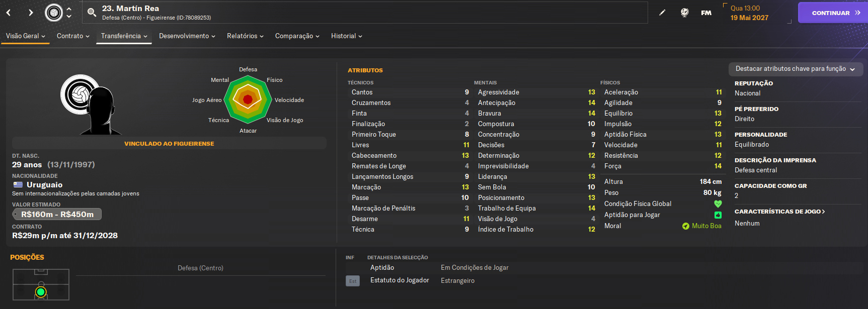Click the estimated value R$160m - R$450m
The width and height of the screenshot is (868, 309).
[57, 215]
